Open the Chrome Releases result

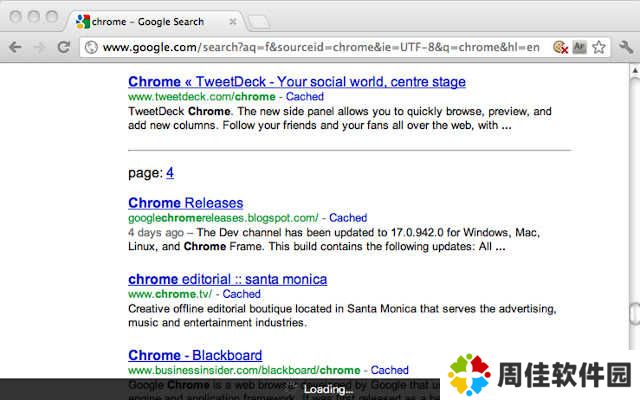(186, 203)
